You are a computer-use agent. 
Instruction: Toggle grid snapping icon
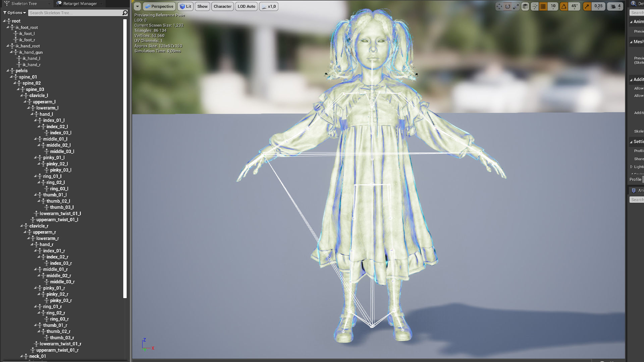coord(543,6)
